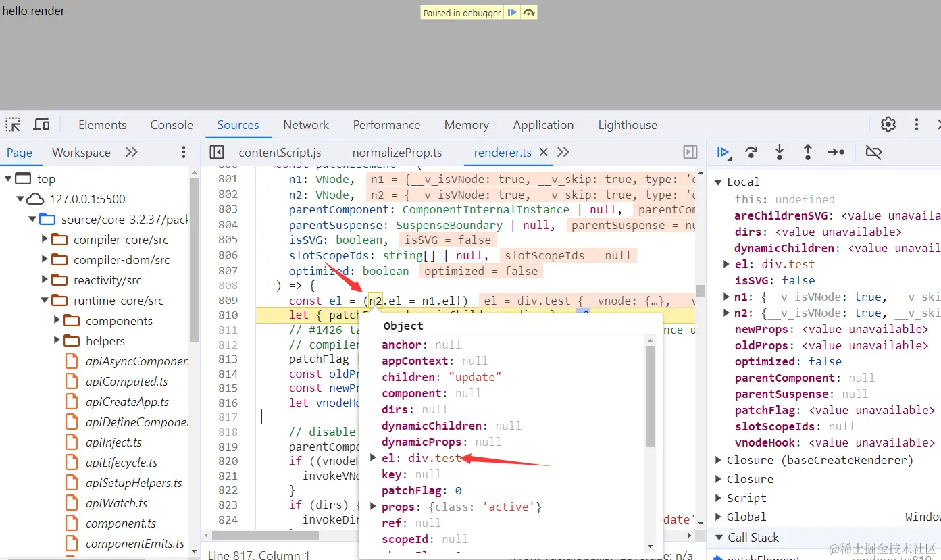The height and width of the screenshot is (560, 941).
Task: Open the Performance tab
Action: pyautogui.click(x=386, y=124)
